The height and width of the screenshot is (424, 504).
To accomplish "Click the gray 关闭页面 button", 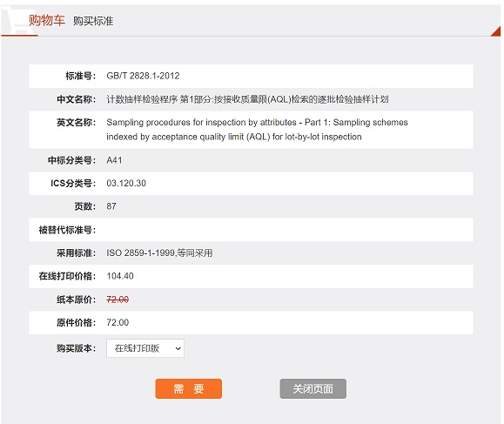I will click(x=313, y=388).
